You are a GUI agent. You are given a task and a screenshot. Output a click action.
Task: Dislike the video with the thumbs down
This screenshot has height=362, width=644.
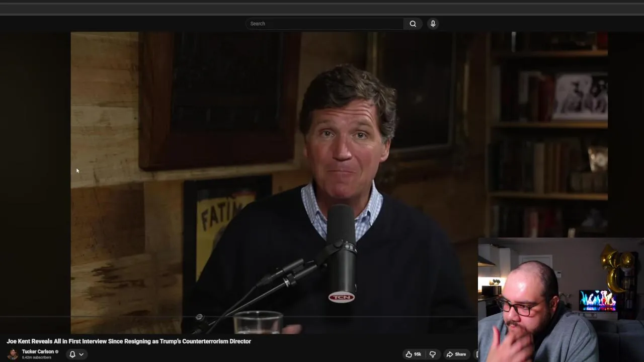tap(432, 354)
